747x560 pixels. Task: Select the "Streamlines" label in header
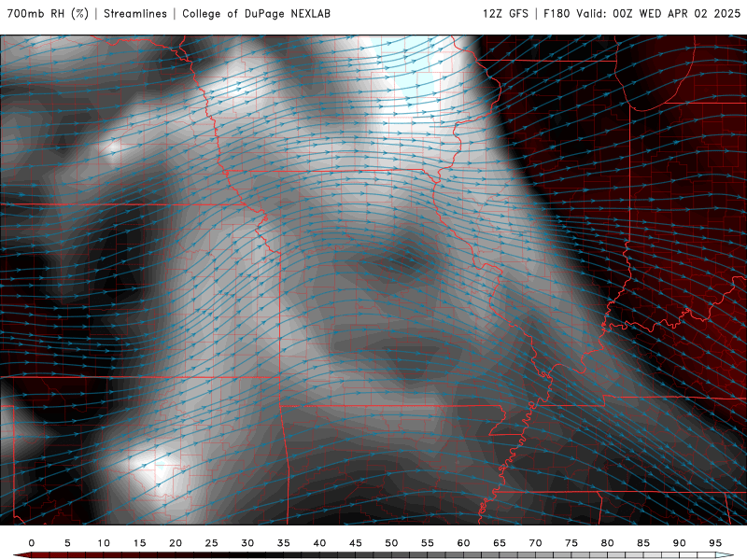(135, 14)
